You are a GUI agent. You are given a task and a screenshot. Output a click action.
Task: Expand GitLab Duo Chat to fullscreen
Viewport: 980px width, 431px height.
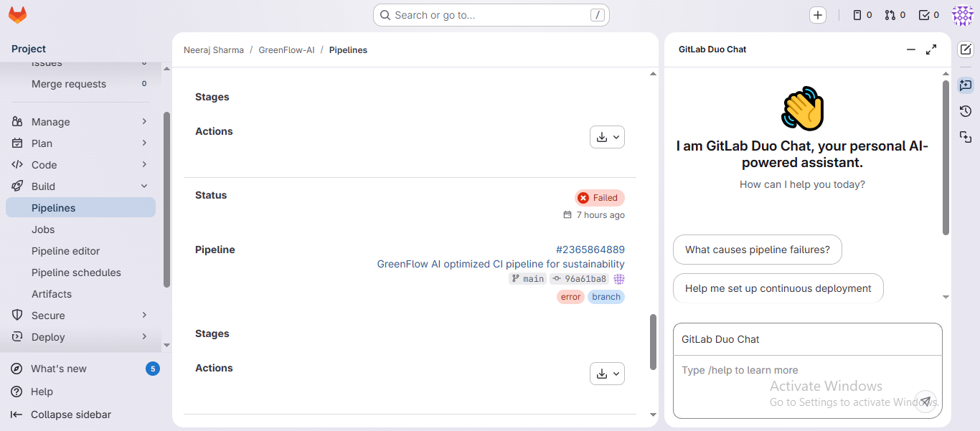[931, 49]
